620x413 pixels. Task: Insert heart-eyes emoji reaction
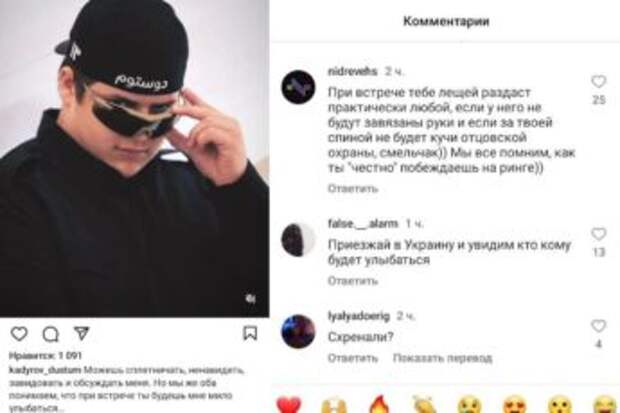click(515, 405)
